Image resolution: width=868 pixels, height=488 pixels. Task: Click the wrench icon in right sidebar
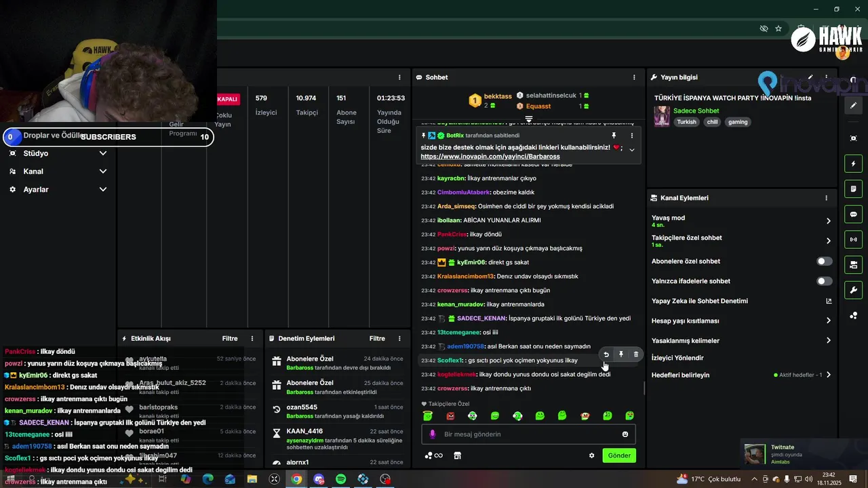853,290
